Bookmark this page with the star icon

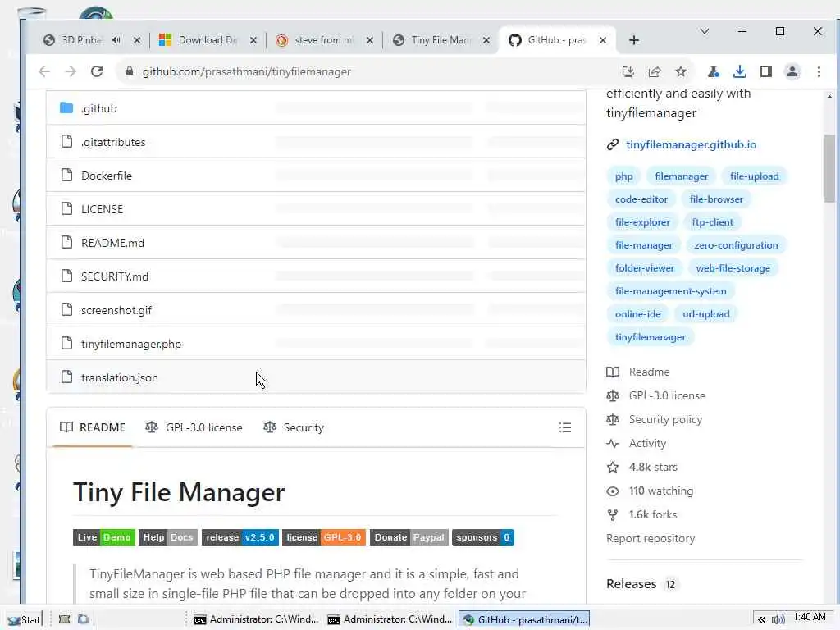pyautogui.click(x=680, y=71)
